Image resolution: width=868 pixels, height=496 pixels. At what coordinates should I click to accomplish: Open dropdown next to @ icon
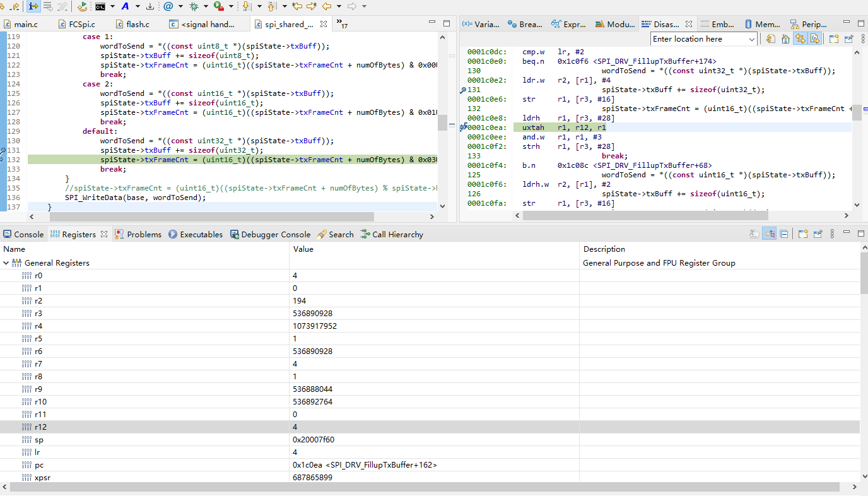click(x=180, y=6)
